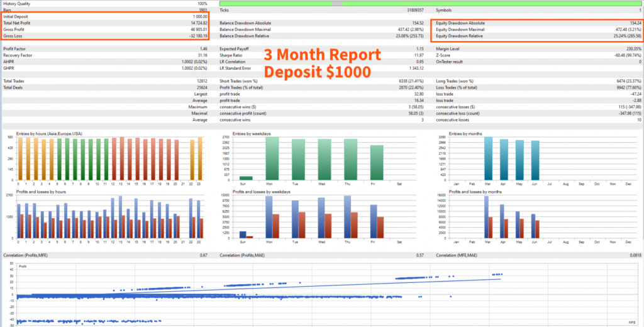Select Correlation (Profits,MAE) value 0.57
The image size is (644, 327).
coord(421,255)
